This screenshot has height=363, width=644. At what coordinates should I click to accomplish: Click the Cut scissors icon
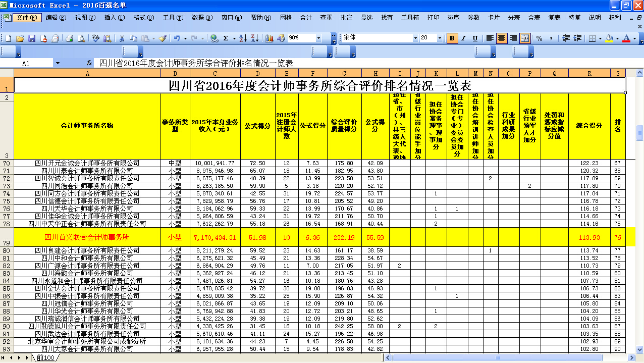tap(122, 38)
